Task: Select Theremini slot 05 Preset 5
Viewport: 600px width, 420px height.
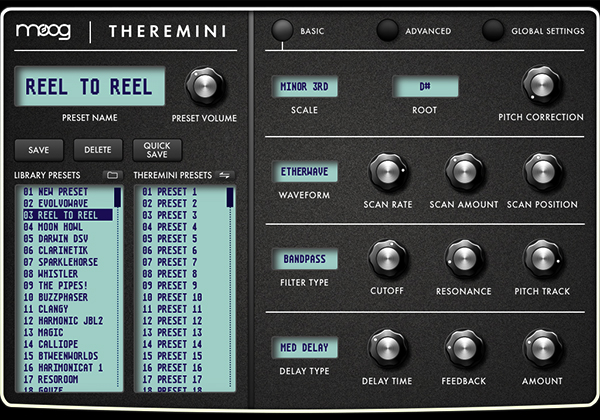Action: tap(183, 239)
